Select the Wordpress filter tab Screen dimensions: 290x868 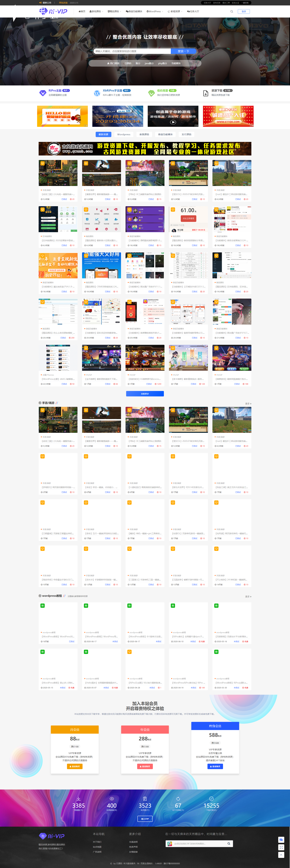tap(124, 135)
